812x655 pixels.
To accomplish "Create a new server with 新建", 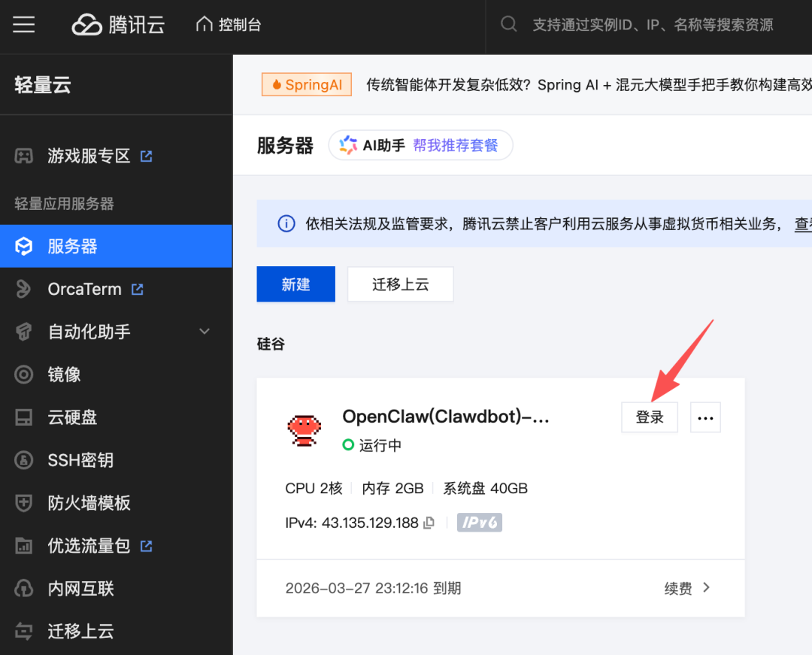I will [295, 284].
